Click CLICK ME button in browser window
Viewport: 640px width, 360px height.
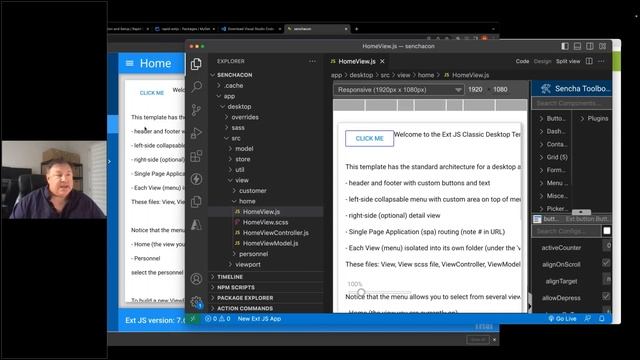pos(151,93)
